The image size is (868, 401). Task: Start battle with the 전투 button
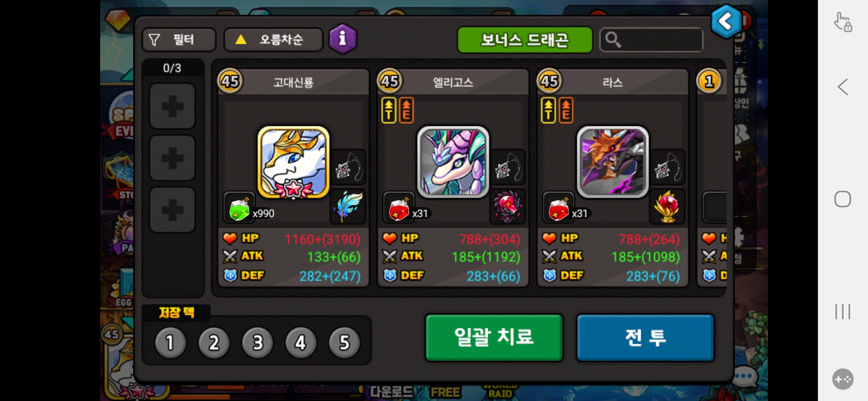click(645, 338)
